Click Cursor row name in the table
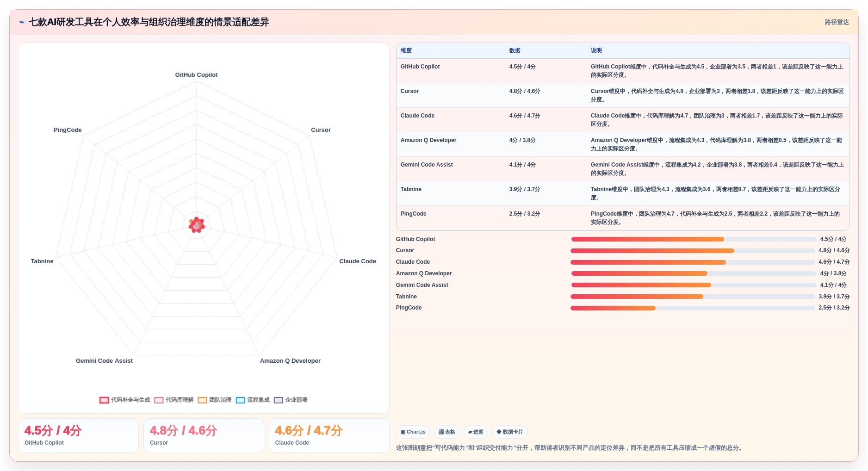This screenshot has height=471, width=868. pyautogui.click(x=409, y=91)
